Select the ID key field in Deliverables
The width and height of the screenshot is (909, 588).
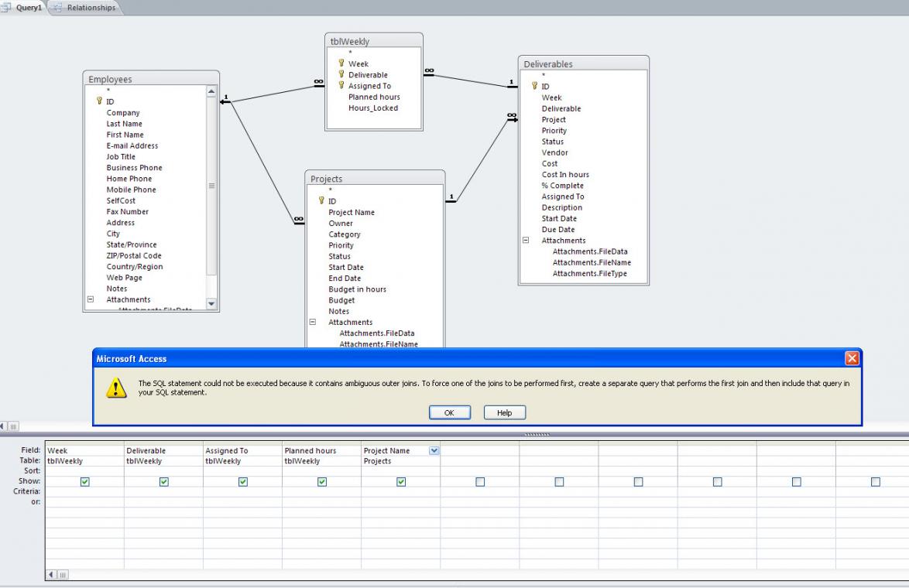tap(546, 87)
